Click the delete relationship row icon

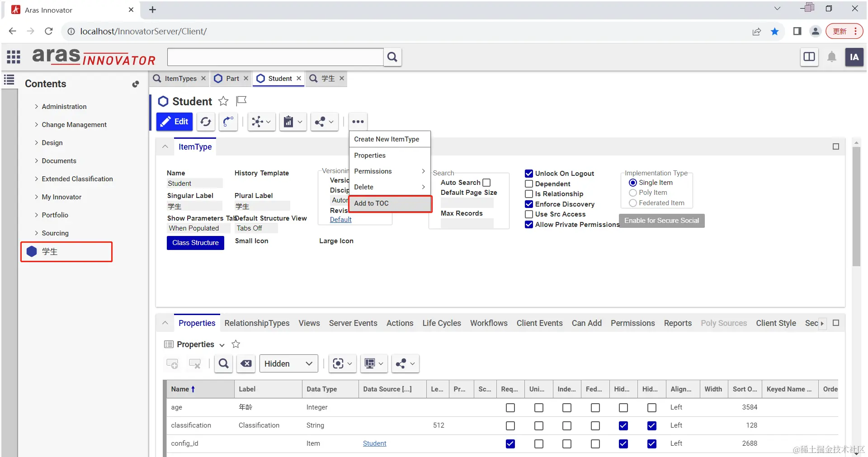(195, 363)
